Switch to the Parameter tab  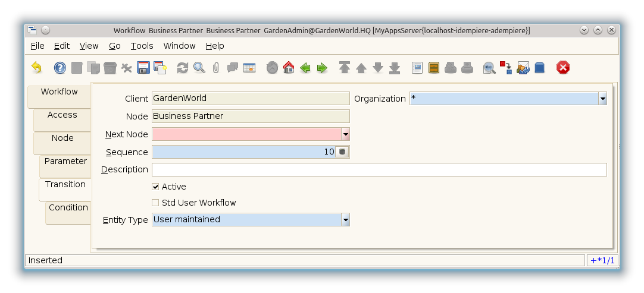pos(65,162)
